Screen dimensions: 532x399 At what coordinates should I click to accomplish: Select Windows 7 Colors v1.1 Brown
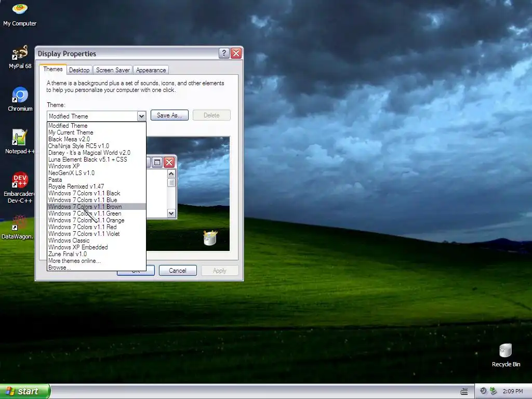pyautogui.click(x=96, y=207)
